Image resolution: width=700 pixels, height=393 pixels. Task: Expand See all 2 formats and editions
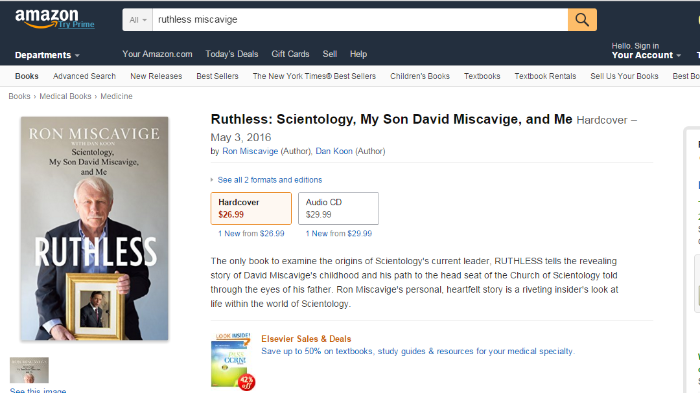(x=270, y=180)
